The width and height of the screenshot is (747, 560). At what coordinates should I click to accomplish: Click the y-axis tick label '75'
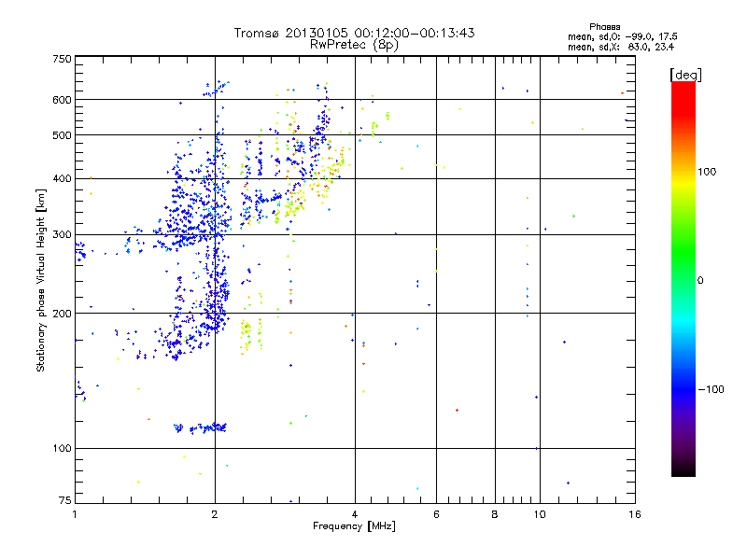[x=65, y=500]
